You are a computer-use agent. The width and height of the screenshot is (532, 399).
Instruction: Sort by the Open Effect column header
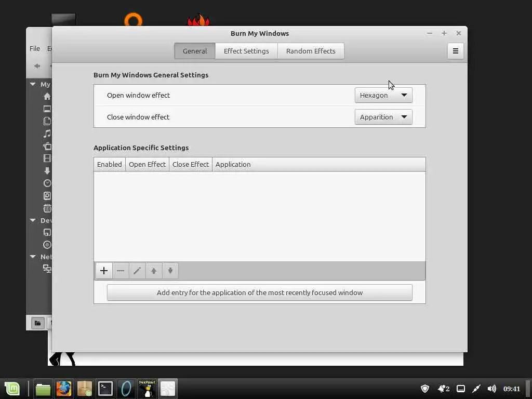tap(147, 164)
